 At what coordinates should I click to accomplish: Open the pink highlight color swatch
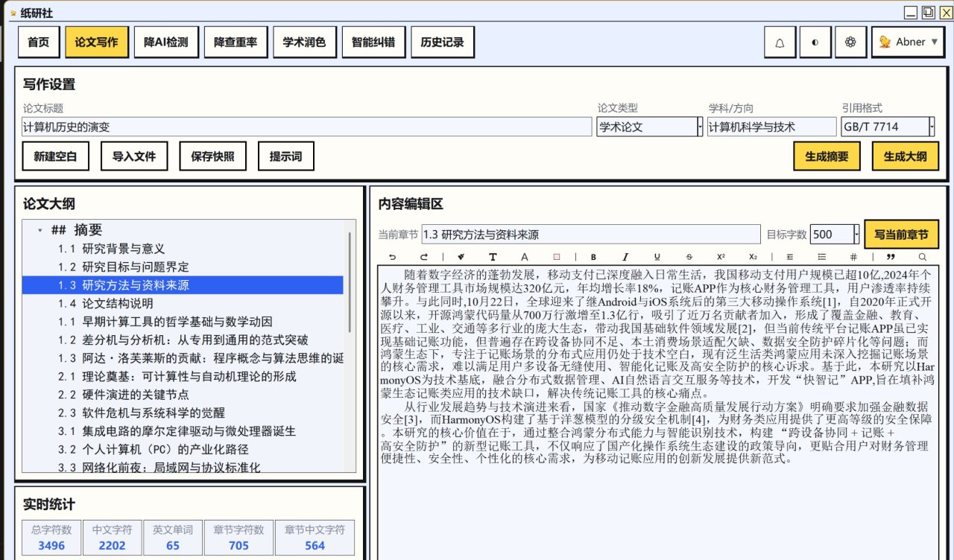point(556,257)
